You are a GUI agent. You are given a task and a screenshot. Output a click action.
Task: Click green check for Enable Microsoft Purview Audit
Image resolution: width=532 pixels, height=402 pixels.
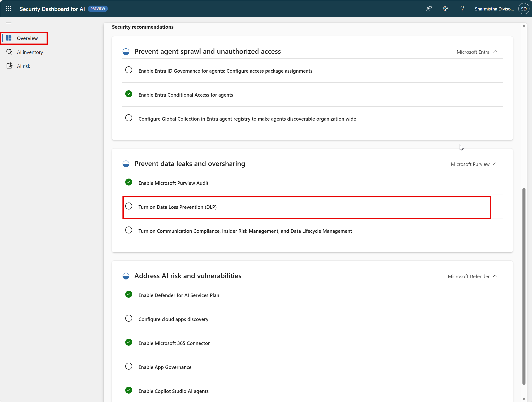point(129,182)
